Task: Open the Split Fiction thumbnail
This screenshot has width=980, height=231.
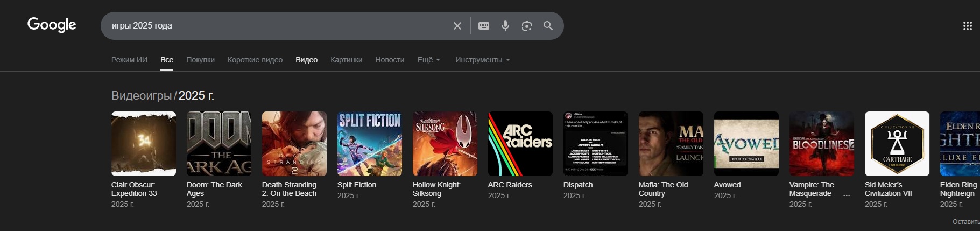Action: tap(370, 144)
